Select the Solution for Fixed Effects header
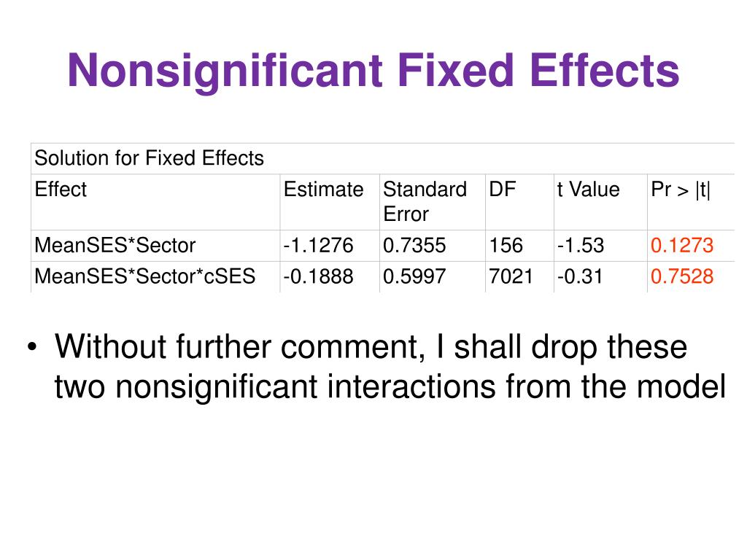This screenshot has height=560, width=747. (149, 158)
